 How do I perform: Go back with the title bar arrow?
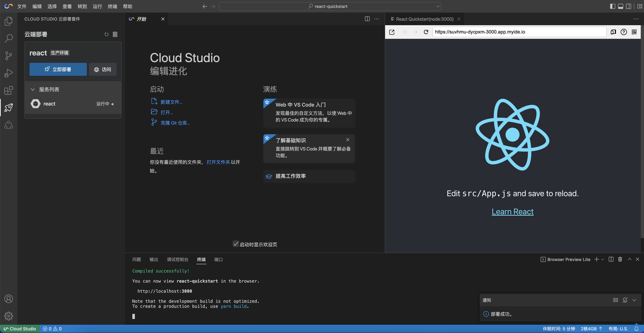205,6
